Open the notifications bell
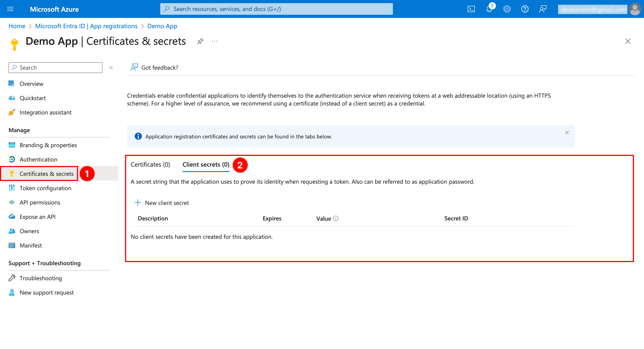The width and height of the screenshot is (644, 349). [x=489, y=9]
